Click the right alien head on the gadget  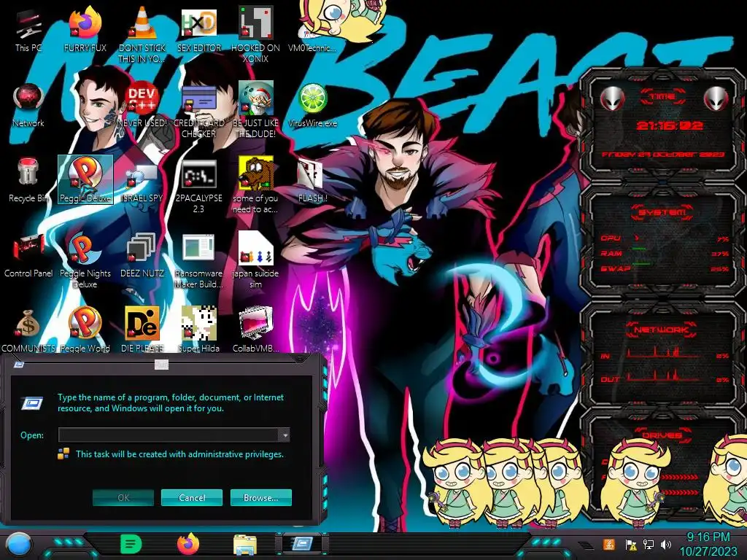716,98
